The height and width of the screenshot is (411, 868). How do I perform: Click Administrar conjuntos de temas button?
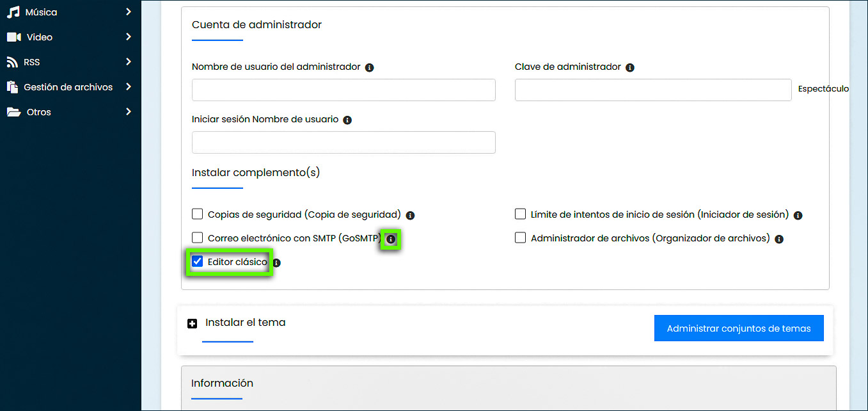(738, 327)
